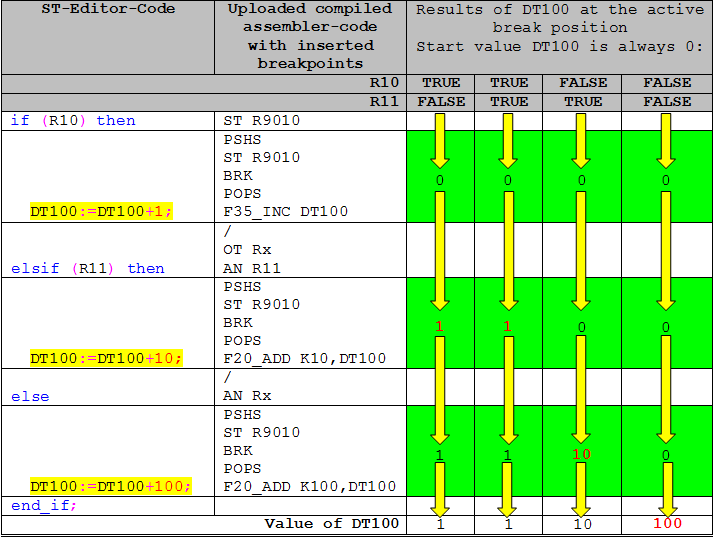Click 'ST R9010' beside 'if (R10) then'
715x537 pixels.
click(x=262, y=121)
